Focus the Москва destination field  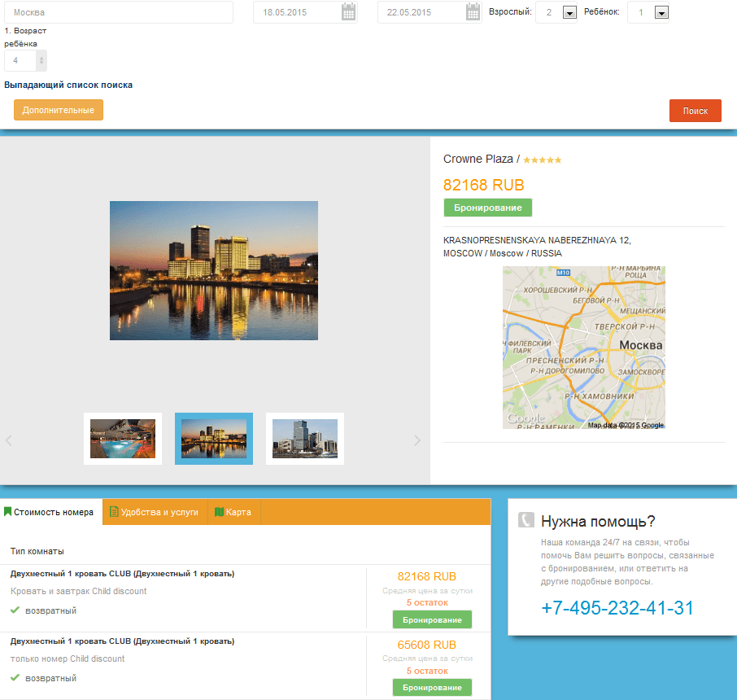click(119, 12)
